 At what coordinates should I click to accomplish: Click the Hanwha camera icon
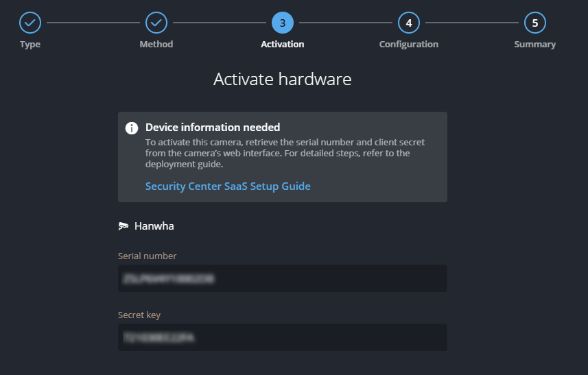tap(124, 226)
